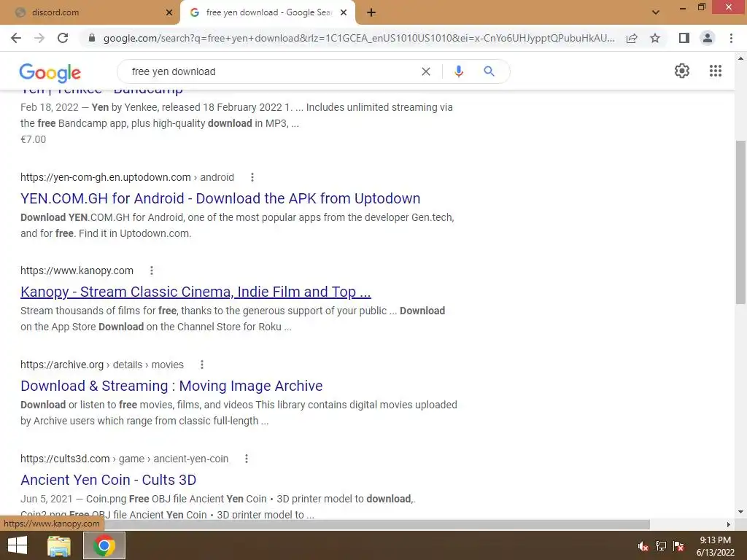Open the Chrome profile avatar

[708, 38]
